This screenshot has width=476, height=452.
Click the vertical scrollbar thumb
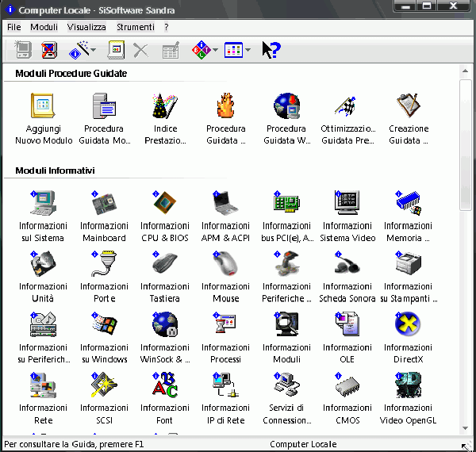465,145
